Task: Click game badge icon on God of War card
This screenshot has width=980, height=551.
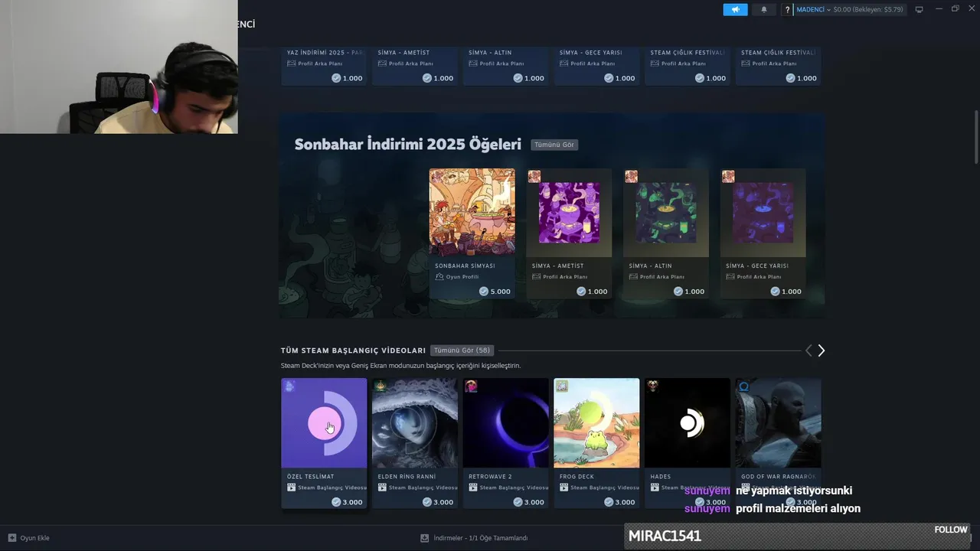Action: click(743, 386)
